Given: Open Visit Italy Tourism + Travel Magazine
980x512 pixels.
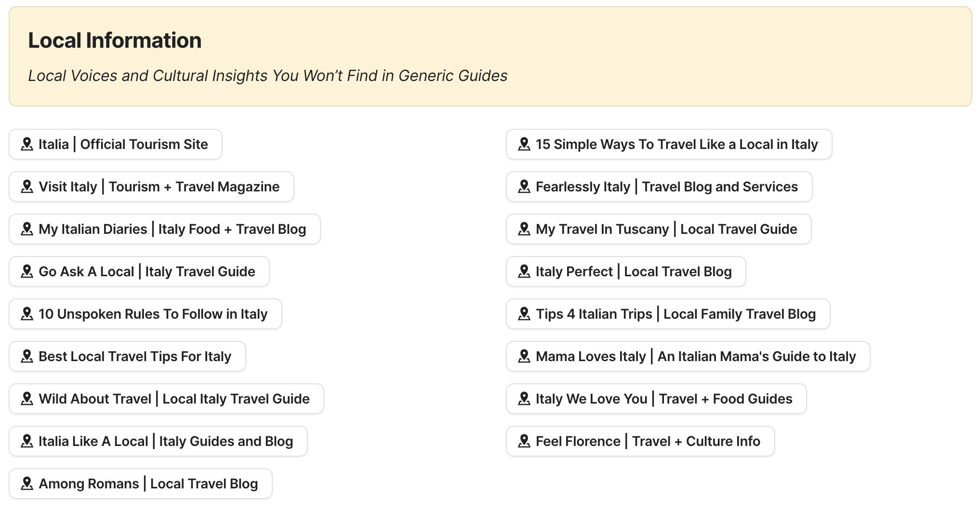Looking at the screenshot, I should 159,187.
